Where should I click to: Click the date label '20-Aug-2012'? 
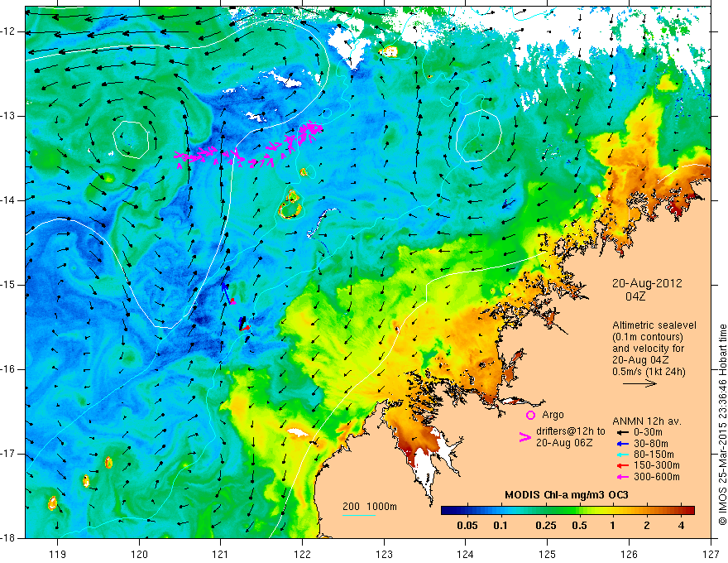pos(647,283)
